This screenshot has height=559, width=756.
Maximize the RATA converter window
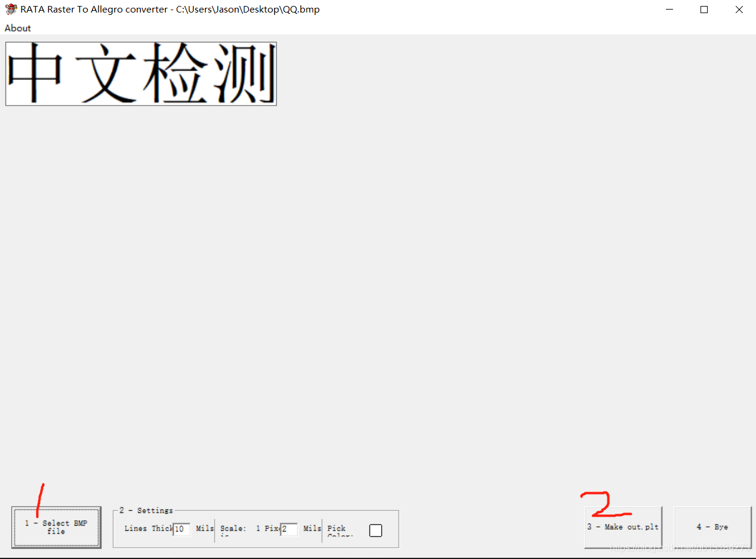click(x=704, y=10)
